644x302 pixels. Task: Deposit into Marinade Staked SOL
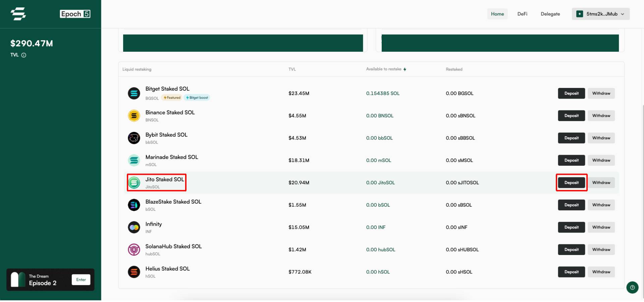tap(572, 160)
